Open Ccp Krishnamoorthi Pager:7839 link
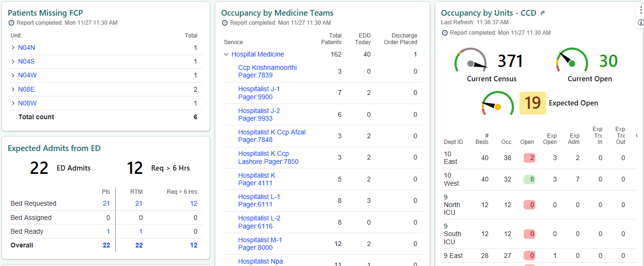Image resolution: width=644 pixels, height=266 pixels. (x=267, y=71)
